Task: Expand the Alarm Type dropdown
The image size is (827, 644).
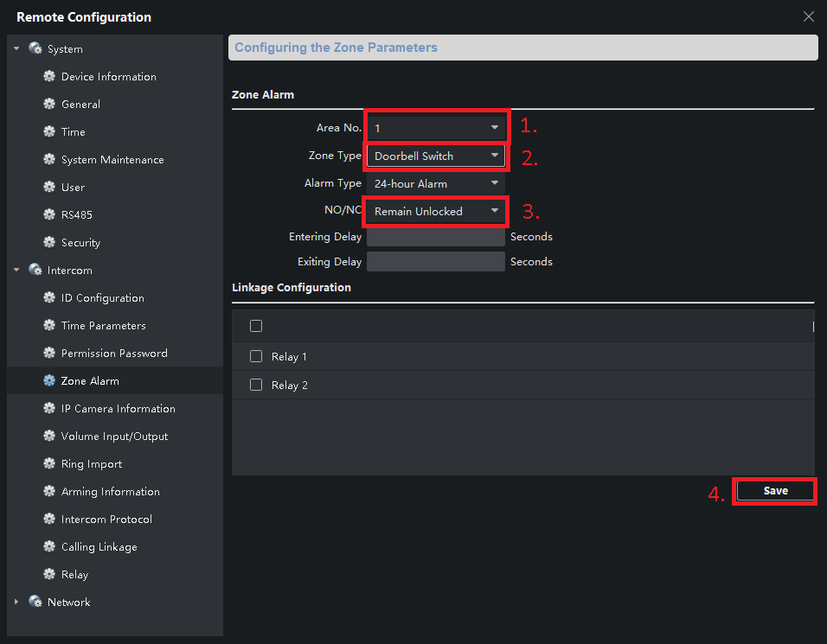Action: [436, 184]
